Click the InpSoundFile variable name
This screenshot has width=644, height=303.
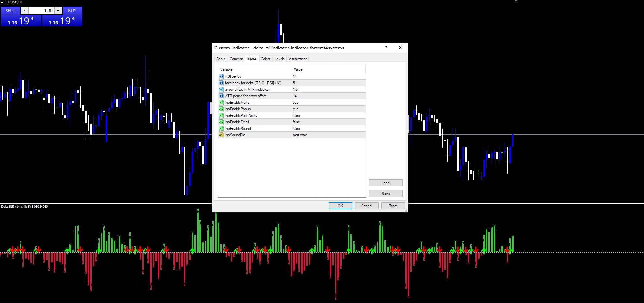(x=235, y=135)
